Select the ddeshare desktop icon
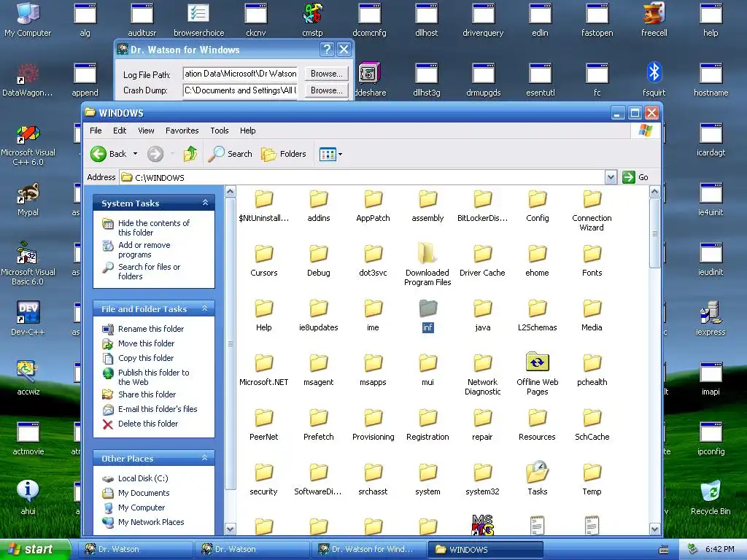 (x=370, y=79)
